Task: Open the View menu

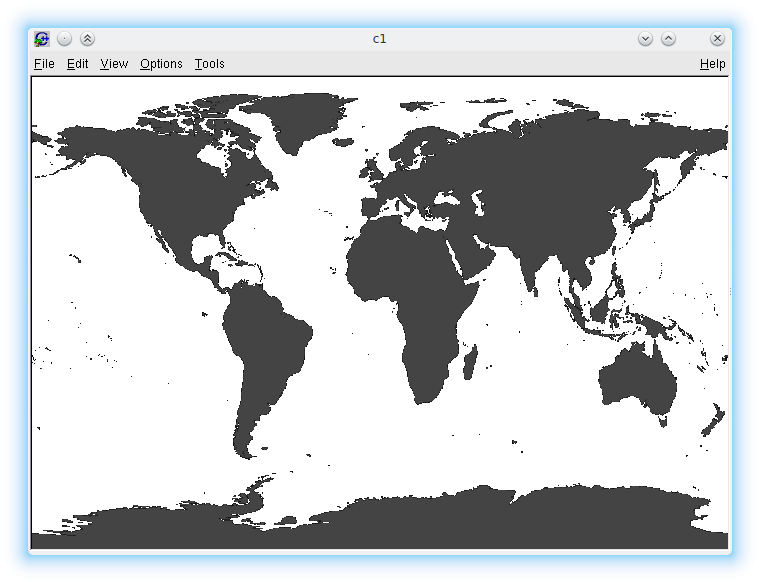Action: (x=114, y=64)
